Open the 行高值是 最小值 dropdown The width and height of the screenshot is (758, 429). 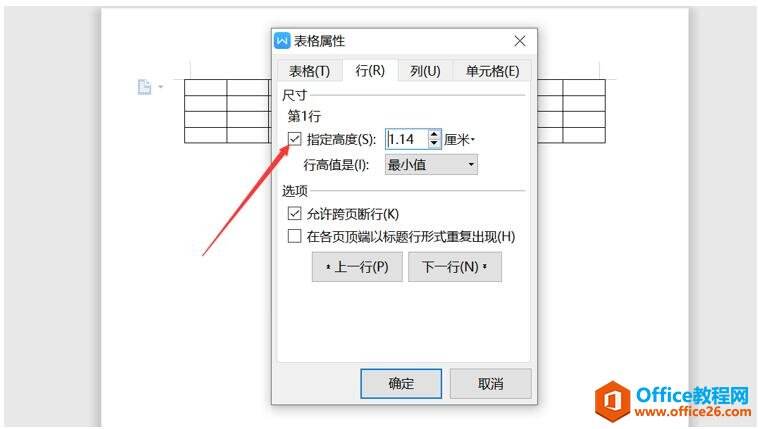(x=431, y=164)
